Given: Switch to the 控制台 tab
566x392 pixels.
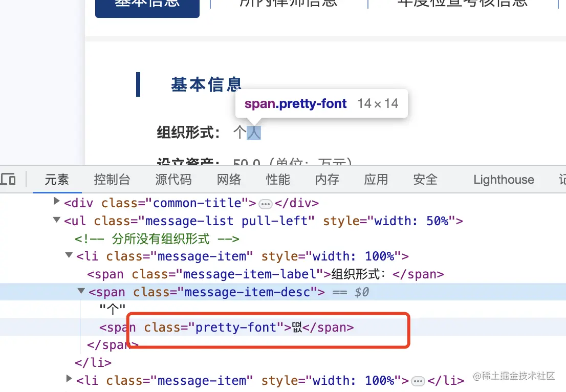Looking at the screenshot, I should click(112, 180).
